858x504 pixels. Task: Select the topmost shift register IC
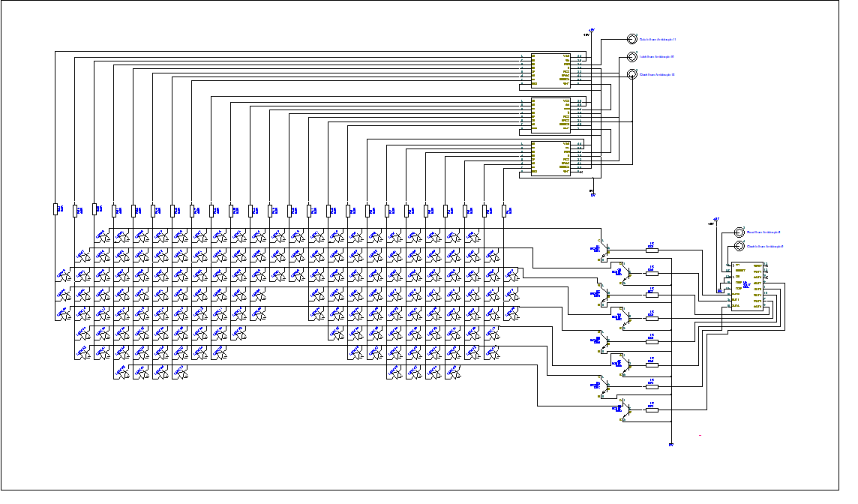pyautogui.click(x=551, y=70)
